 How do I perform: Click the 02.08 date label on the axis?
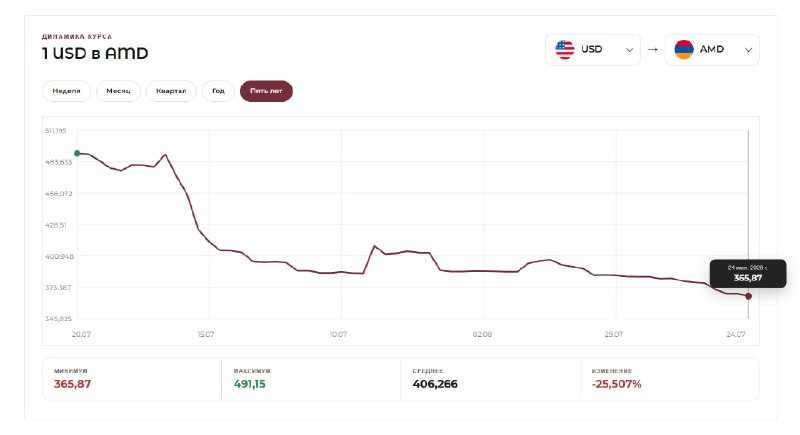point(482,335)
